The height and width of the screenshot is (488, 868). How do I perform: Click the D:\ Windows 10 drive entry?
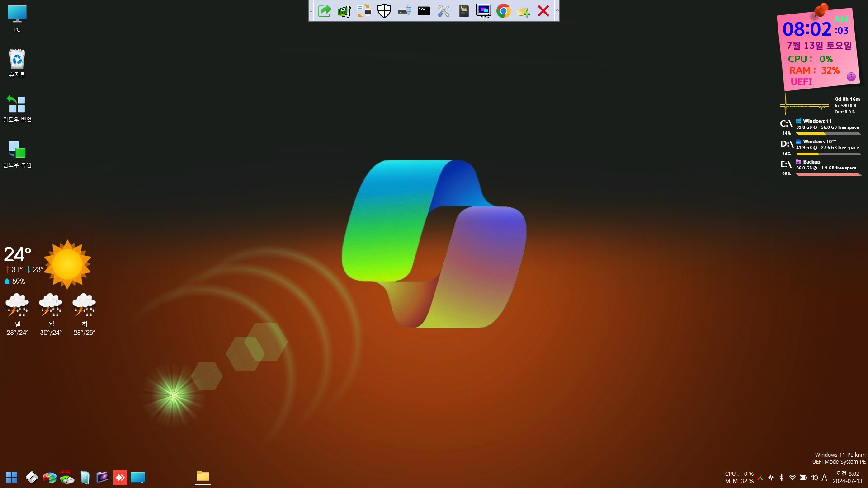coord(821,148)
